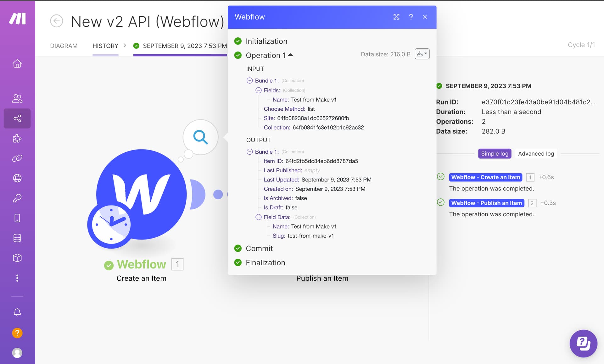Open the download output bundles dropdown
The height and width of the screenshot is (364, 604).
point(422,54)
